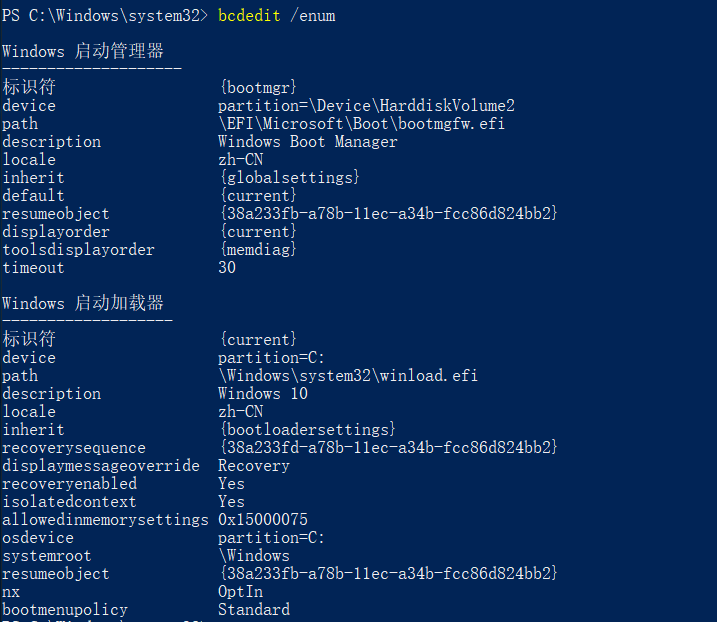This screenshot has width=717, height=622.
Task: Click the timeout value 30
Action: pos(227,268)
